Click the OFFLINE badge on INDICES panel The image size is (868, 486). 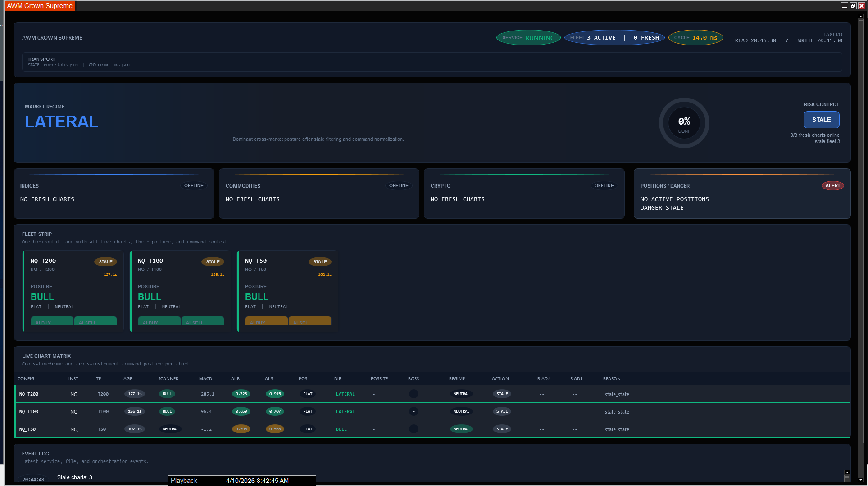(194, 185)
